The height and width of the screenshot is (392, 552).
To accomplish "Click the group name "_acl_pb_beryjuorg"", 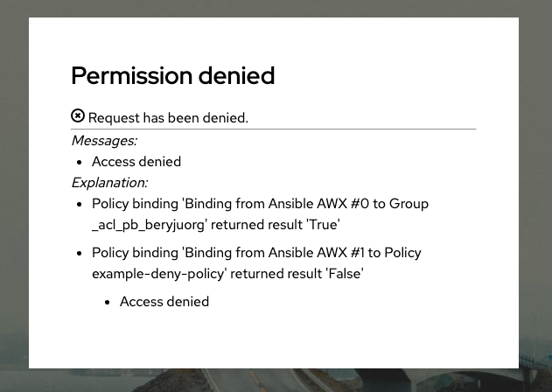I will pyautogui.click(x=149, y=224).
